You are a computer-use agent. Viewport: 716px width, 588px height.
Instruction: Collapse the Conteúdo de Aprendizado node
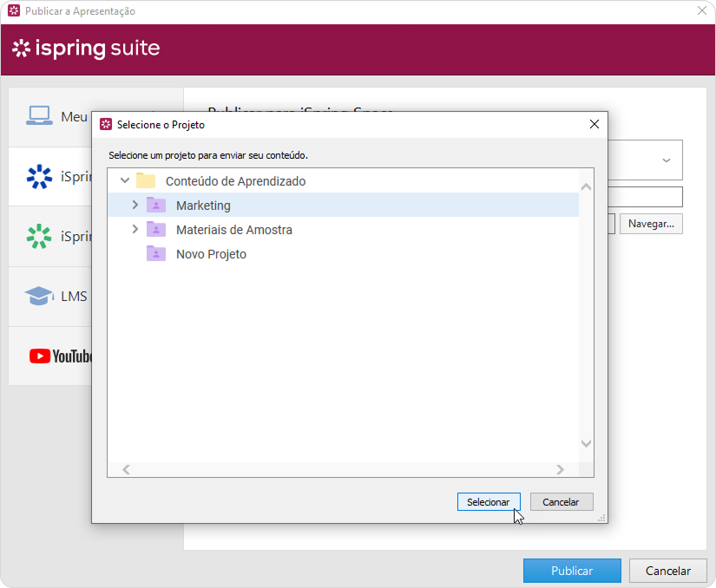125,181
